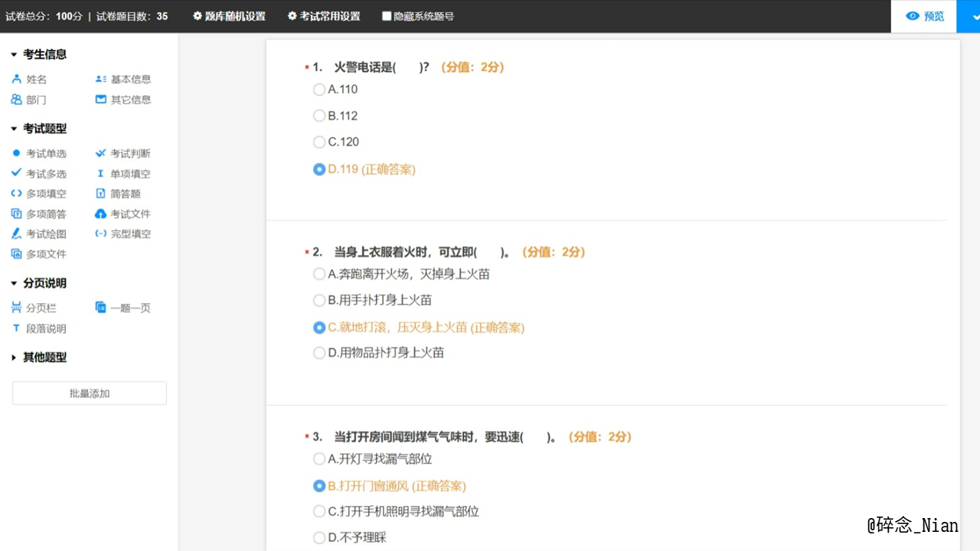This screenshot has width=980, height=551.
Task: Click question 3 title 当打开房间闻到煤气气味时
Action: (x=446, y=437)
